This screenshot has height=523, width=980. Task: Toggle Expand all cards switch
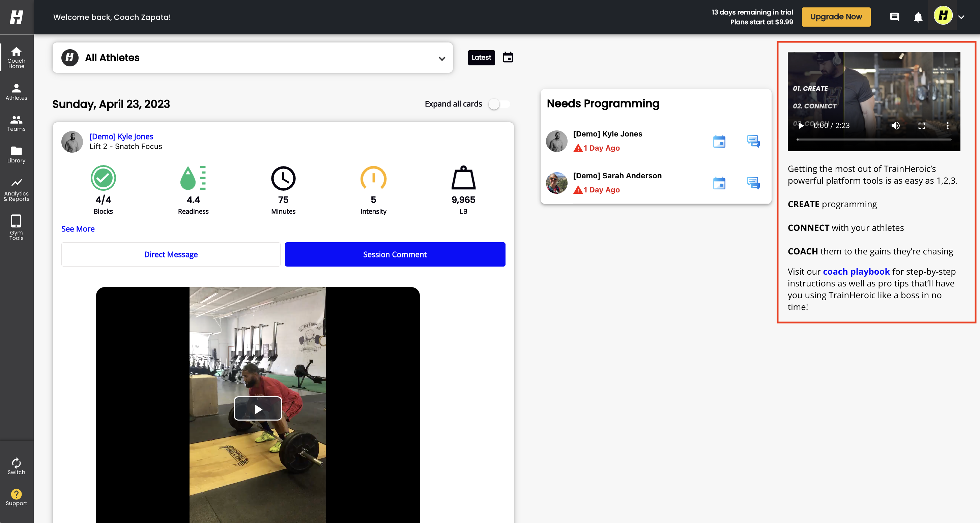pyautogui.click(x=499, y=104)
